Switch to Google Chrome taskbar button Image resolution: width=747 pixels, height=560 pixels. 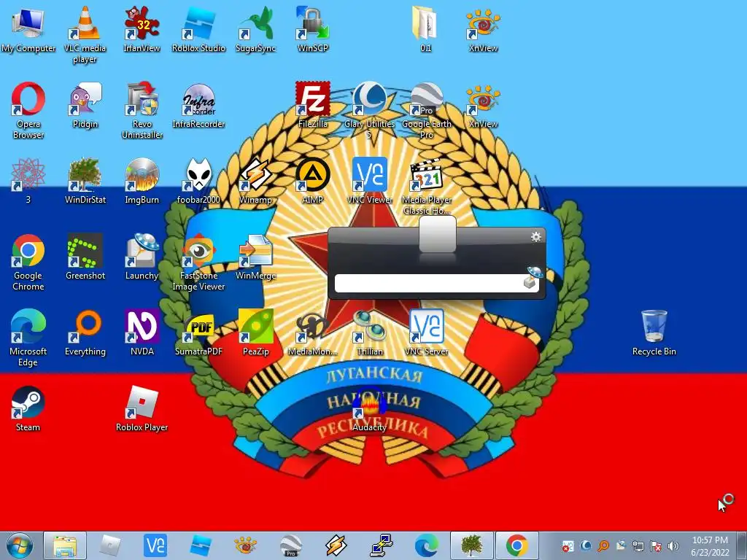tap(517, 545)
